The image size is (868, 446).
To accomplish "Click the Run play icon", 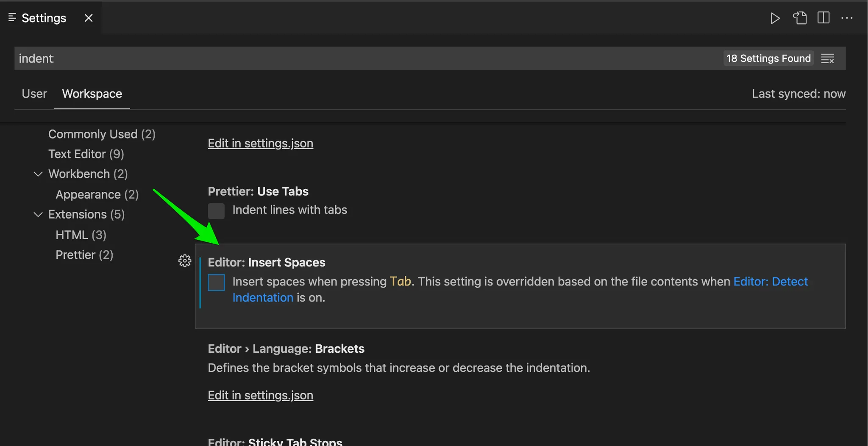I will 775,18.
